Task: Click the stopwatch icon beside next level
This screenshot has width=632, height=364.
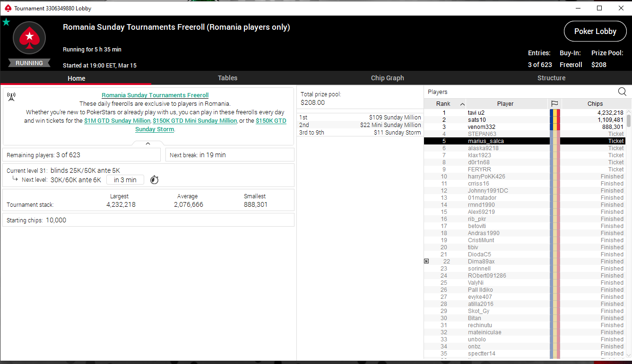Action: point(154,180)
